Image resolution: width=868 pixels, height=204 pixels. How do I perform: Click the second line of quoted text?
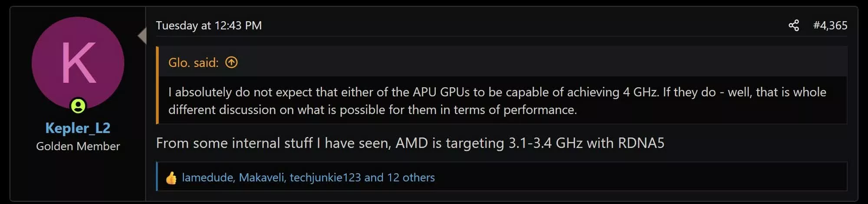[x=372, y=110]
